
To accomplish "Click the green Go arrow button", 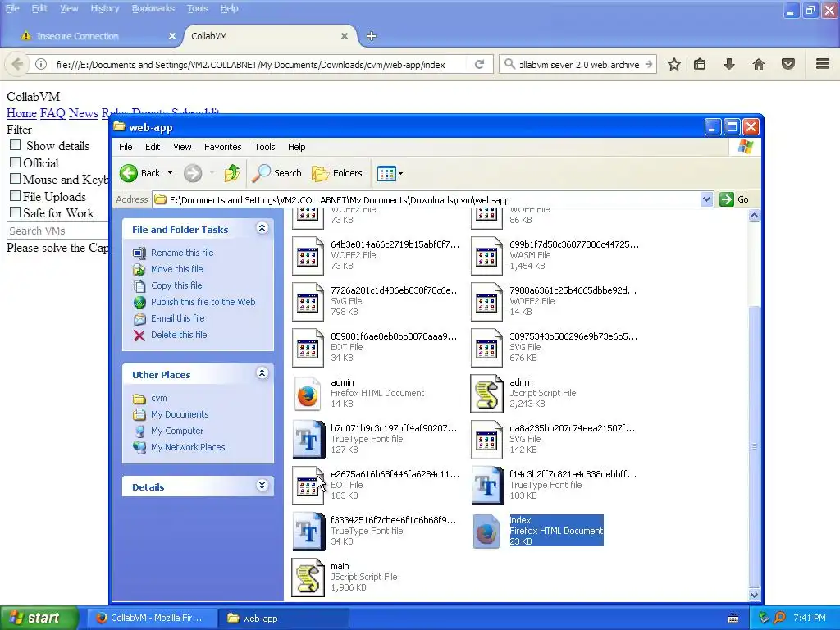I will click(727, 199).
